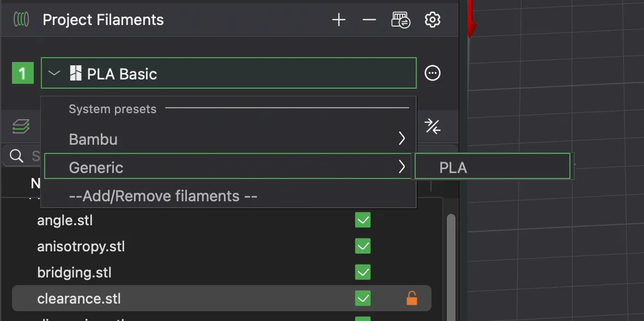The height and width of the screenshot is (321, 644).
Task: Collapse the sidebar with the arrow icon
Action: [x=432, y=126]
